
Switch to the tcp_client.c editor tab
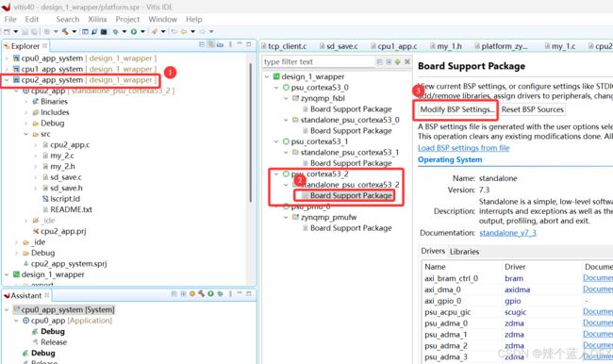[284, 46]
